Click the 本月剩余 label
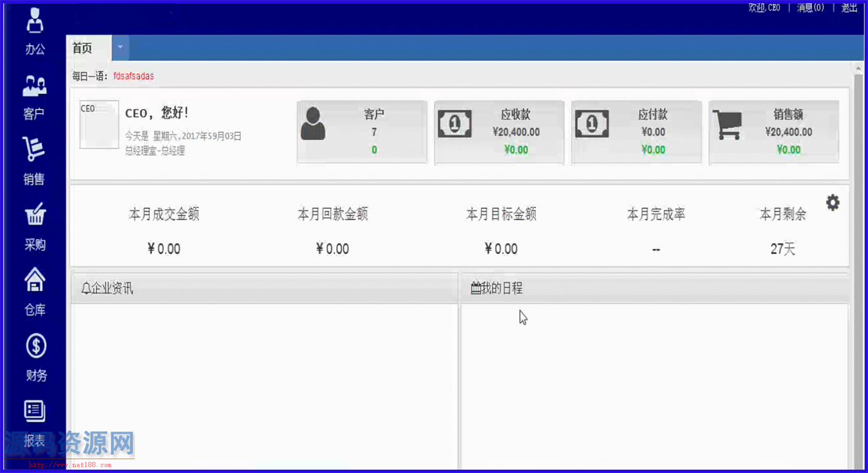Viewport: 868px width, 473px height. coord(783,214)
